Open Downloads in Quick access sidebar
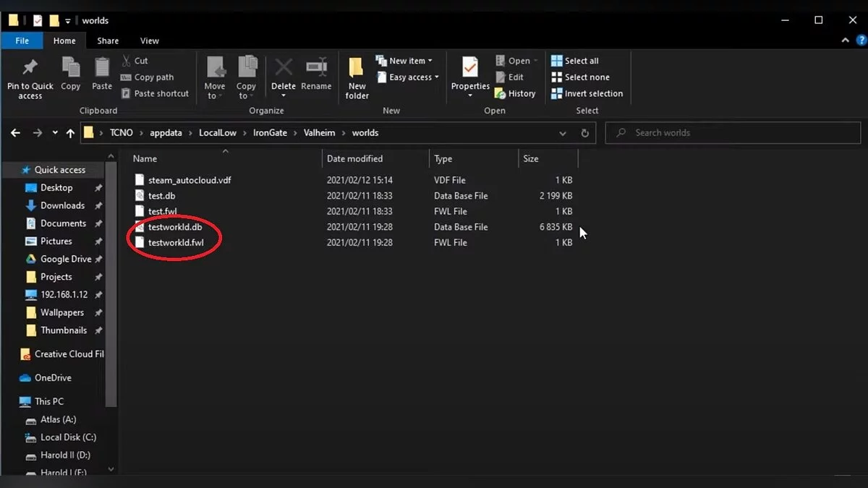 62,205
